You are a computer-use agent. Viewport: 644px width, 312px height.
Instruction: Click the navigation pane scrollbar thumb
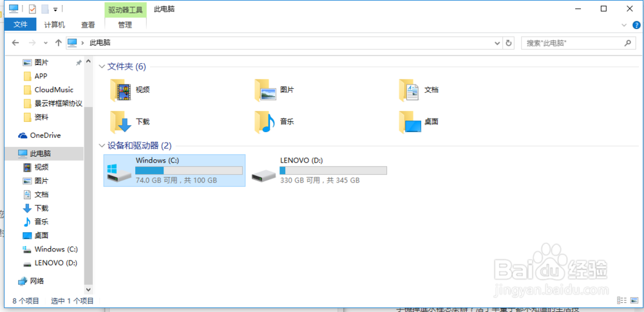(88, 197)
